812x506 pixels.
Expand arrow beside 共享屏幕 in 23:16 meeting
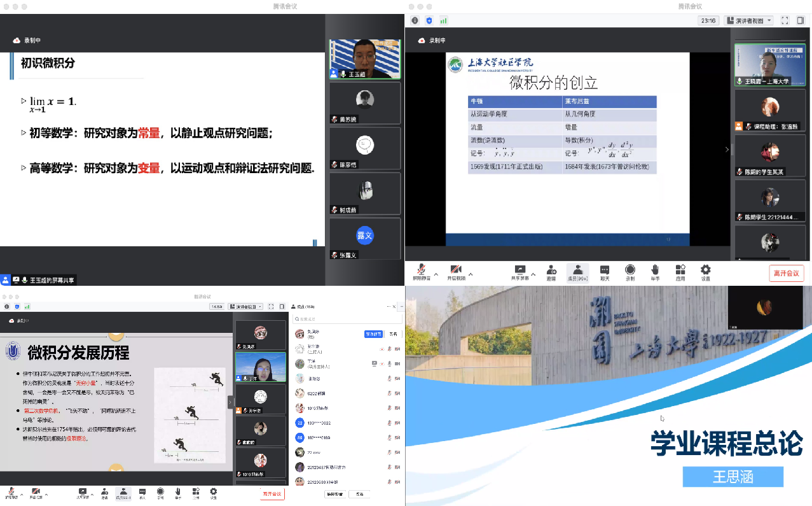[533, 274]
